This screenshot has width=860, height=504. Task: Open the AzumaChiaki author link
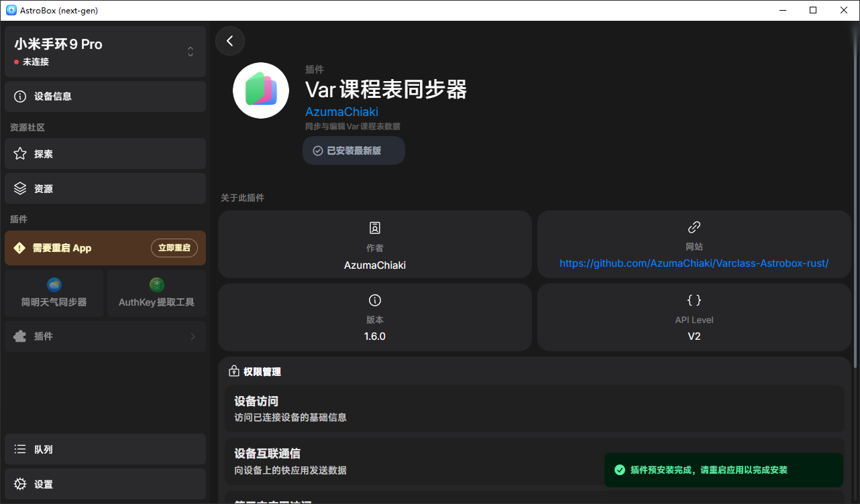coord(342,111)
